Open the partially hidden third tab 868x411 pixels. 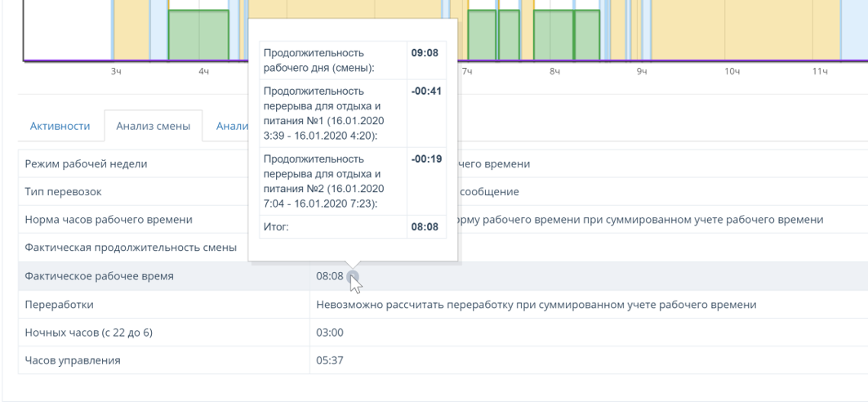(x=226, y=126)
